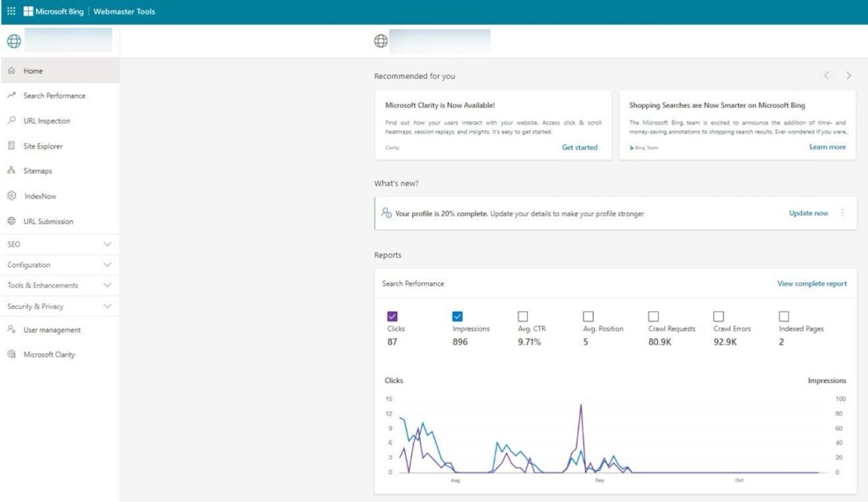Open Microsoft Clarity from the sidebar
The width and height of the screenshot is (868, 502).
[50, 354]
